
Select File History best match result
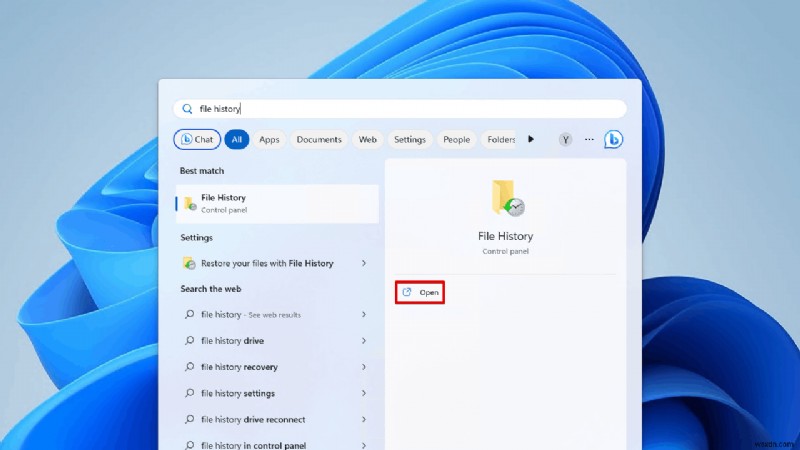point(277,204)
